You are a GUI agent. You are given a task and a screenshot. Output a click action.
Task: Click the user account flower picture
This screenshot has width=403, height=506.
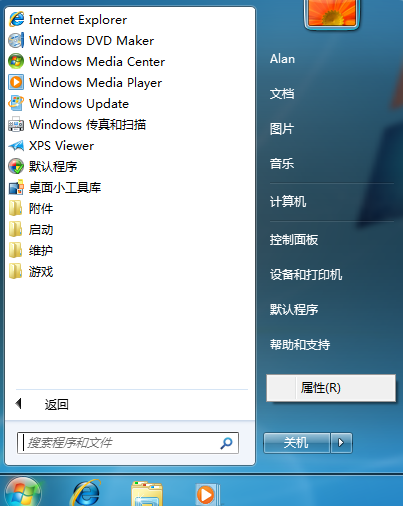tap(332, 13)
